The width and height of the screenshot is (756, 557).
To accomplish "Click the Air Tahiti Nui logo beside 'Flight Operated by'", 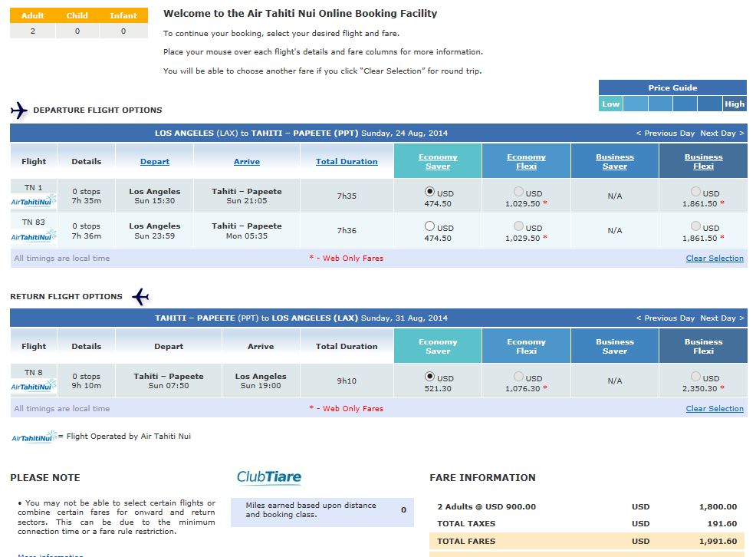I will [x=35, y=437].
